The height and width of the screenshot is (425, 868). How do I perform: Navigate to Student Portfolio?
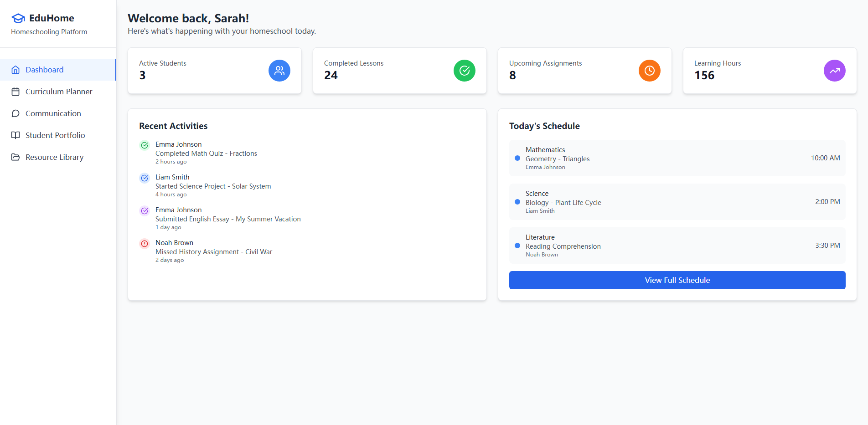tap(55, 135)
